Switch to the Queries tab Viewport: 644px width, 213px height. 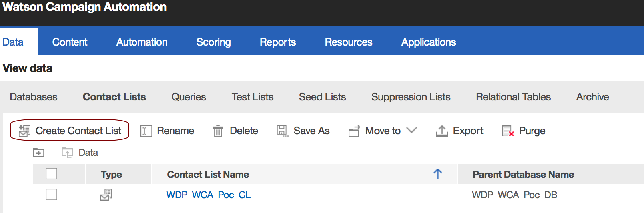[x=189, y=97]
